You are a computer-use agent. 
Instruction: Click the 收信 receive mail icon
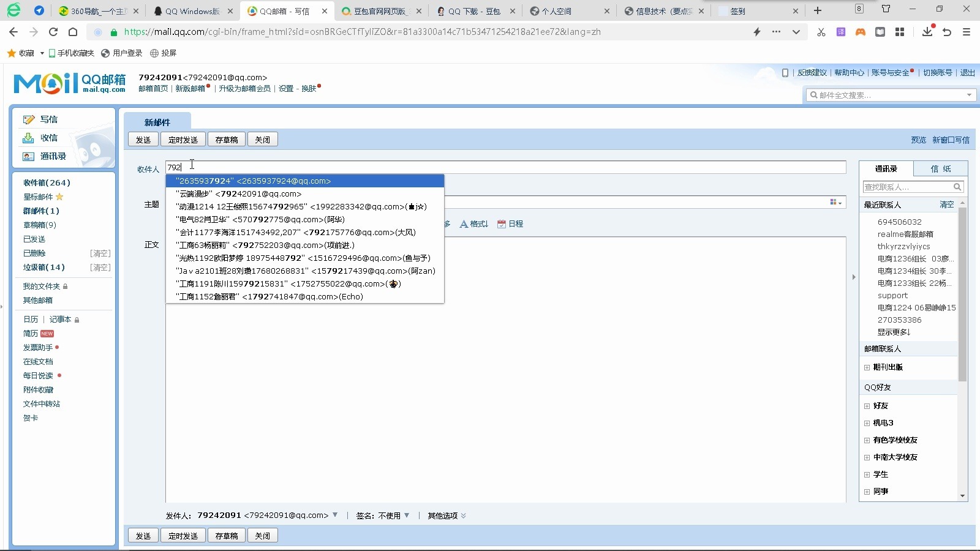pos(28,138)
